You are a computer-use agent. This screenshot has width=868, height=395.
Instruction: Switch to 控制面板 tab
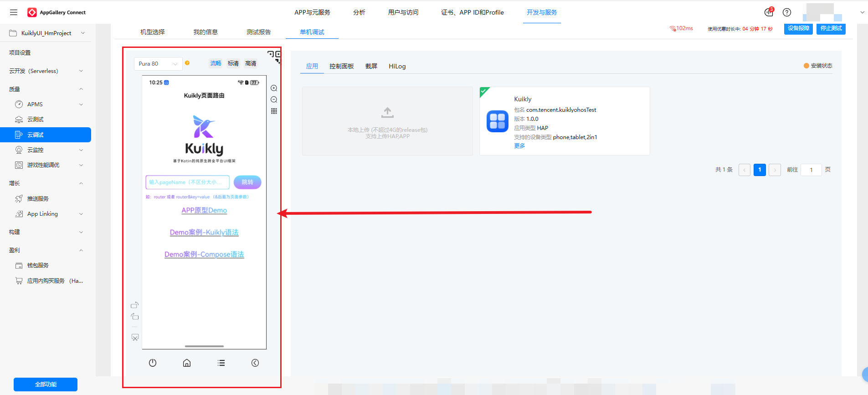tap(342, 66)
